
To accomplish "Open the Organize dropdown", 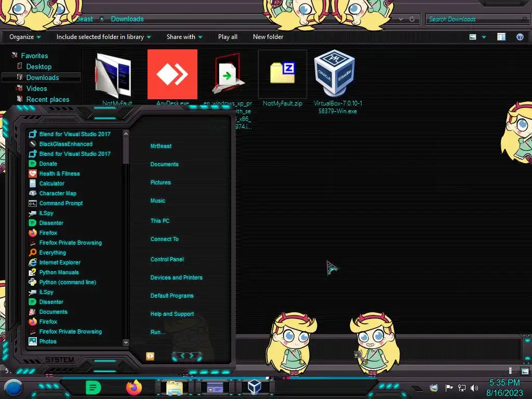I will 25,37.
